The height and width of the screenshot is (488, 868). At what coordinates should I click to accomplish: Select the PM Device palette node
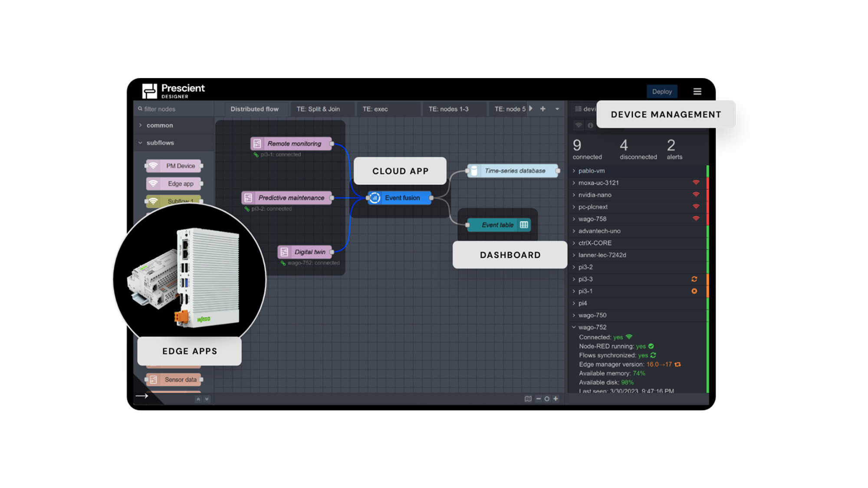174,166
